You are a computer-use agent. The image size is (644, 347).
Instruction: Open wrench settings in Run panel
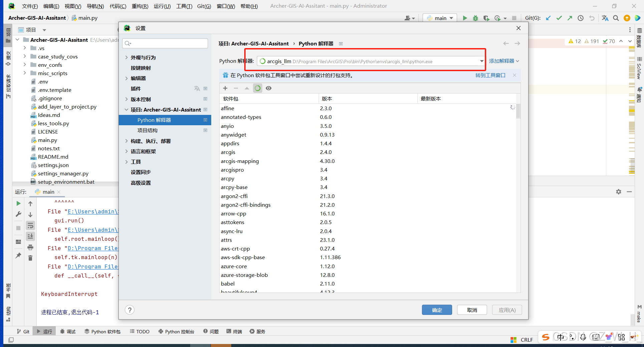pos(18,214)
